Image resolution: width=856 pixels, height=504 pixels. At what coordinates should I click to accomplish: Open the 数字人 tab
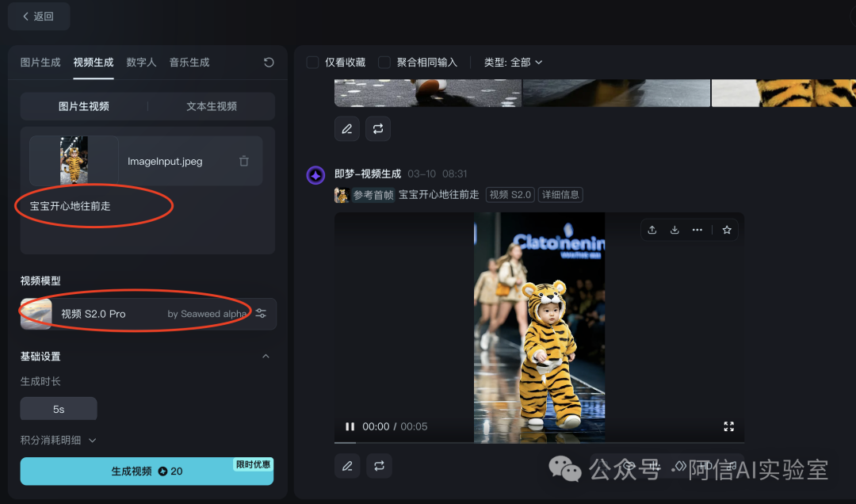(x=141, y=63)
